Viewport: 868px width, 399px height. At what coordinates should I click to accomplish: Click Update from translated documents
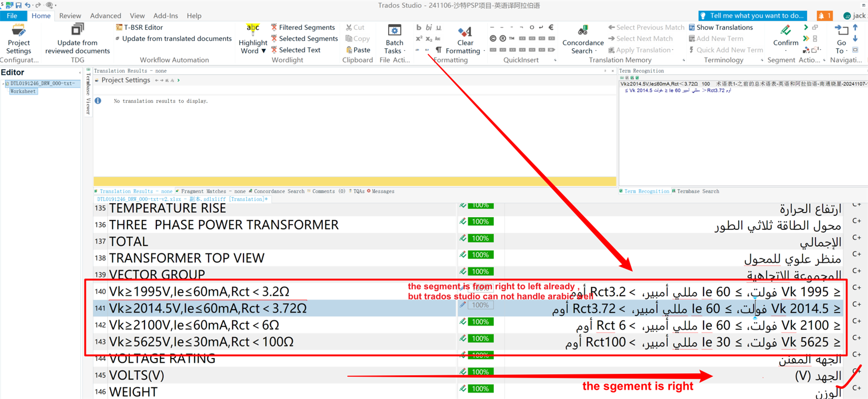tap(173, 39)
